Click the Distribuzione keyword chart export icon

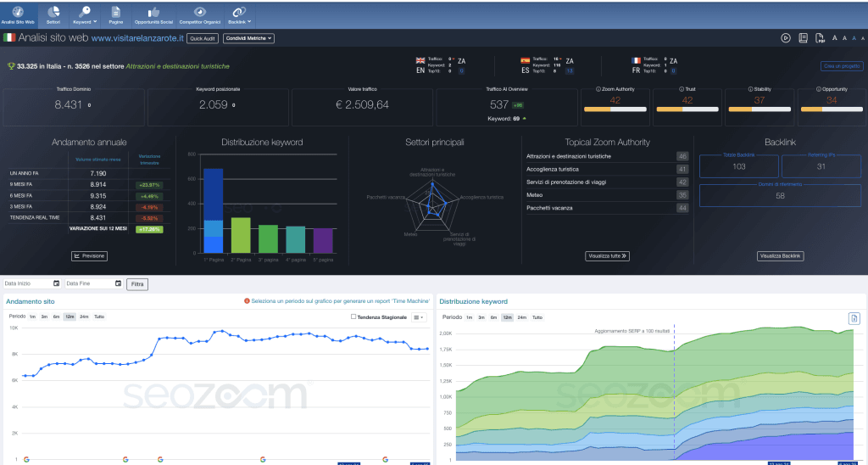(x=854, y=318)
